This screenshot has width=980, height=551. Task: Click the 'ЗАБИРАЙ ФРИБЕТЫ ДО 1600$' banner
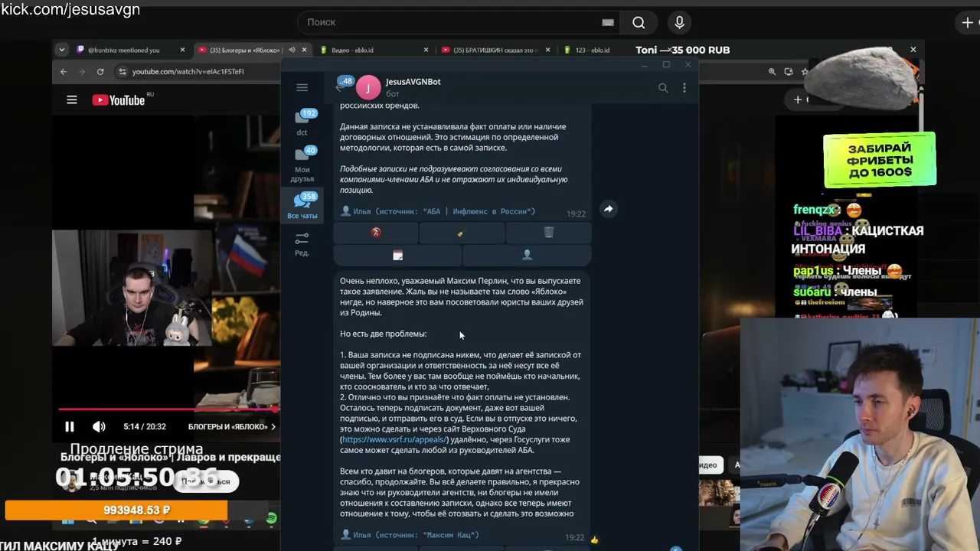(880, 160)
